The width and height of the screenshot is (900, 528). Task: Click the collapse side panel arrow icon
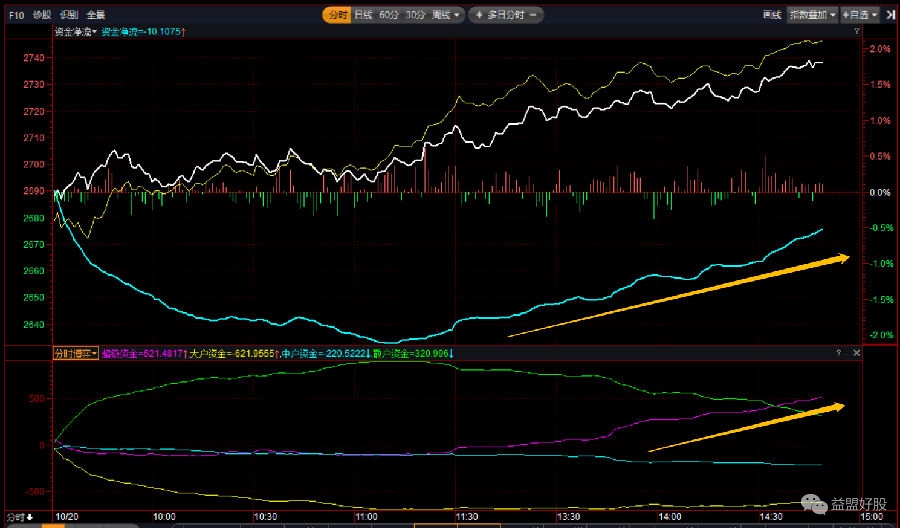pyautogui.click(x=888, y=15)
